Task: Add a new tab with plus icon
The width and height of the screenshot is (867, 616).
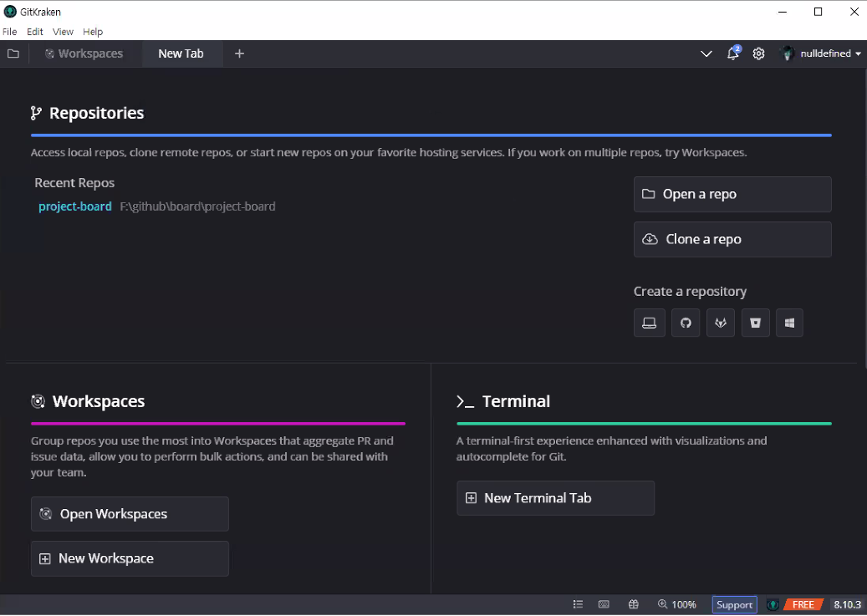Action: tap(239, 53)
